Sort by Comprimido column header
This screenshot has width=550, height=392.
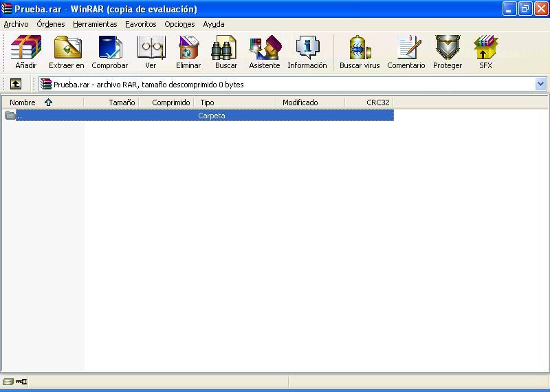167,102
